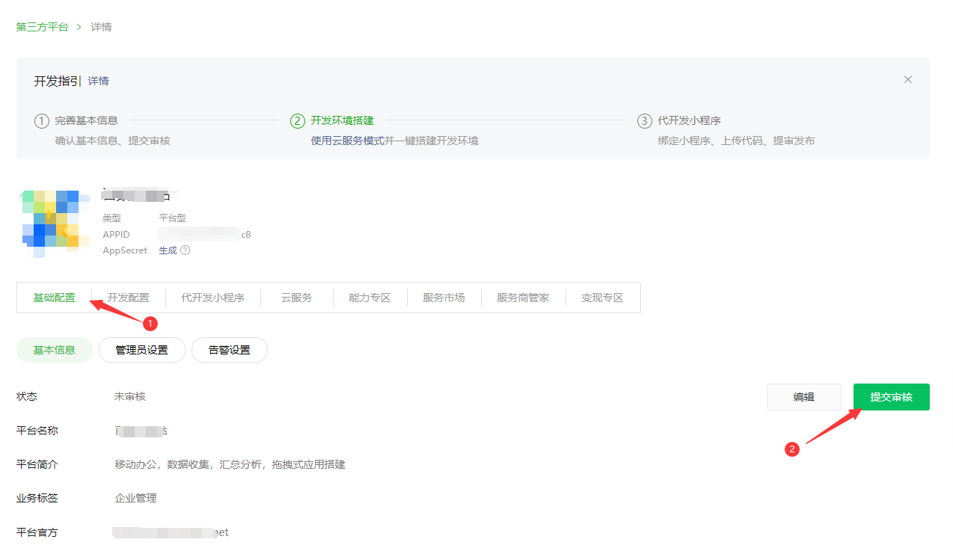Click step 1 circle 完善基本信息
953x560 pixels.
tap(42, 120)
